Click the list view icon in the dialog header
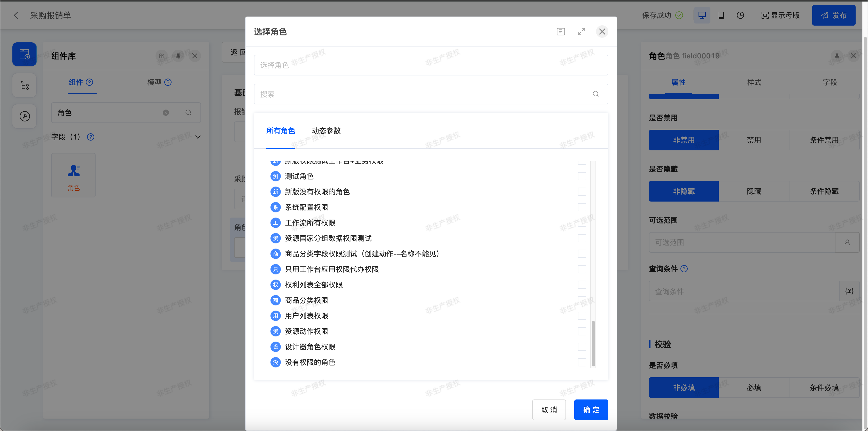This screenshot has height=431, width=868. pyautogui.click(x=560, y=32)
